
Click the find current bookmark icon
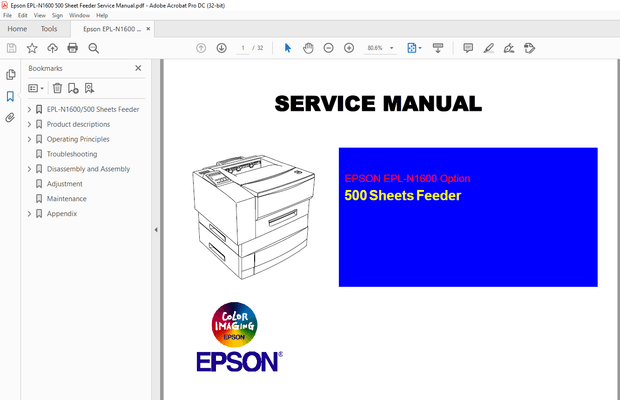[x=89, y=88]
